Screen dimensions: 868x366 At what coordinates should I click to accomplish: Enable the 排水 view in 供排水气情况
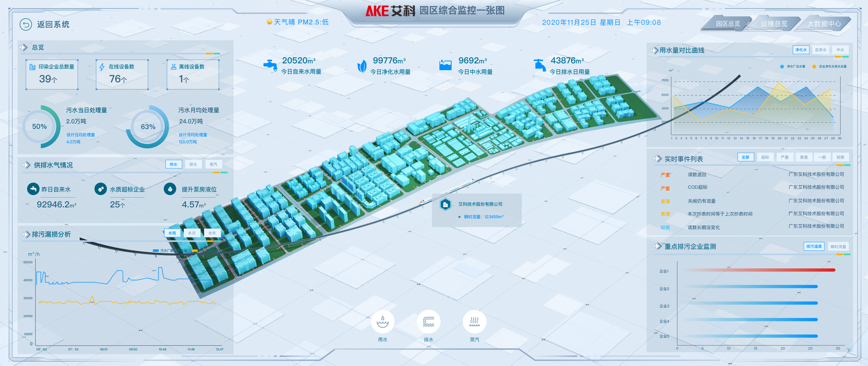(193, 164)
